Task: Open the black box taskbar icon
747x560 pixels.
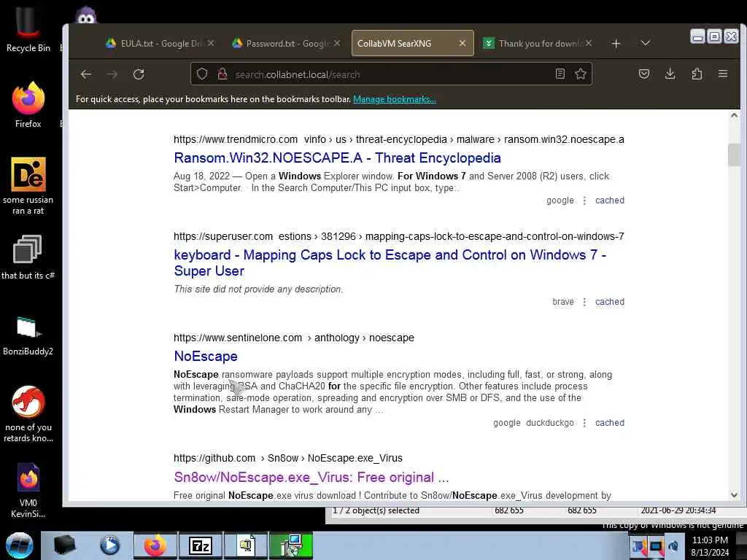Action: tap(64, 545)
